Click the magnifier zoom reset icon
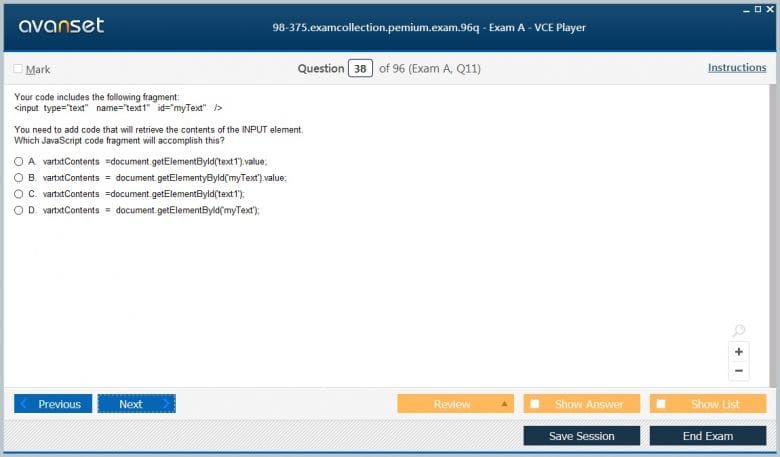 tap(738, 331)
